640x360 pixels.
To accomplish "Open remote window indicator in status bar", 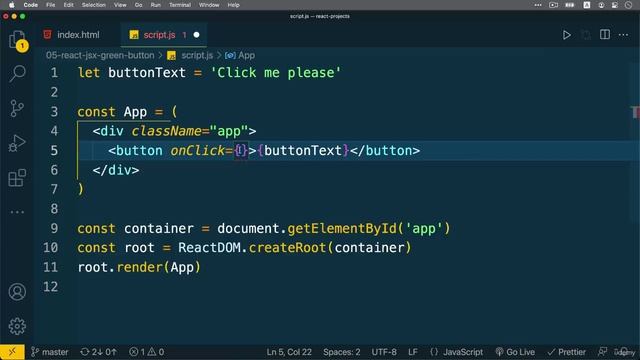I will pyautogui.click(x=12, y=352).
